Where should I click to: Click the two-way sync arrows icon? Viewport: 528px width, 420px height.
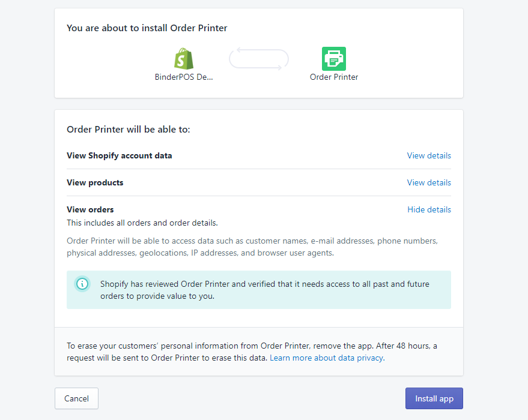click(x=259, y=59)
